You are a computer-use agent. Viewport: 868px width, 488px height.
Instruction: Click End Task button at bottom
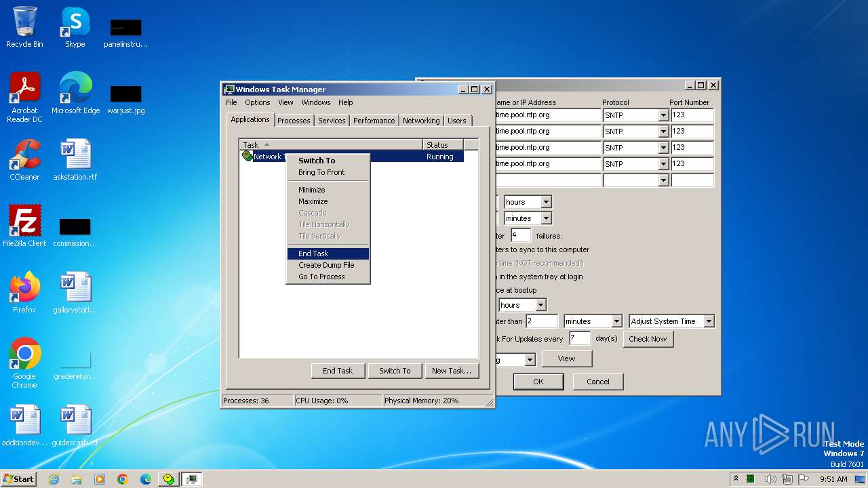[x=338, y=371]
